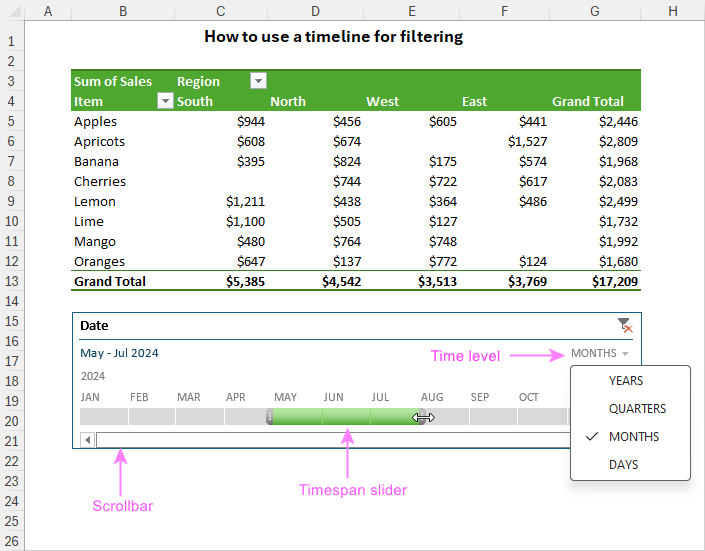Image resolution: width=705 pixels, height=551 pixels.
Task: Select JUN tile in timeline
Action: coord(346,417)
